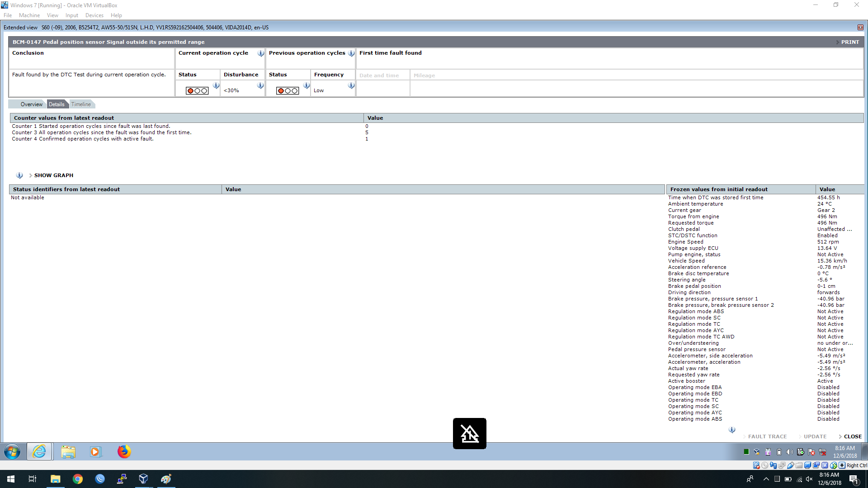
Task: Switch to the Timeline tab
Action: (81, 104)
